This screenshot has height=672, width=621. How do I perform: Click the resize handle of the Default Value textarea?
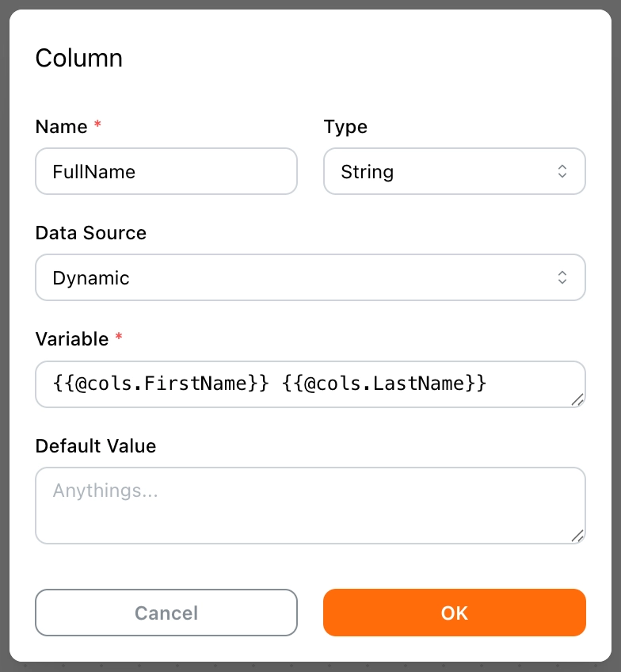pos(577,536)
